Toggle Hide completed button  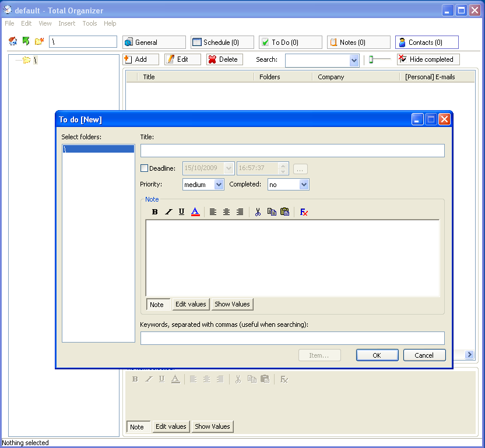click(428, 59)
